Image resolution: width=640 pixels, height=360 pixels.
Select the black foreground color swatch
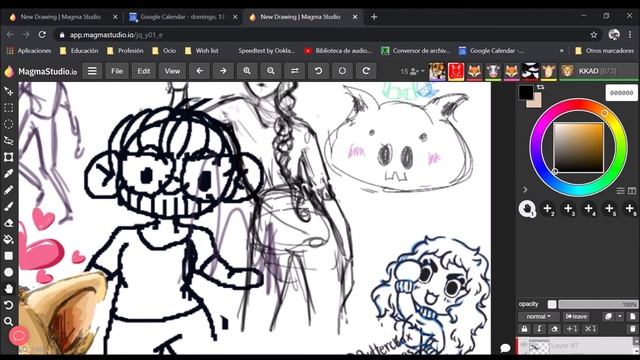pyautogui.click(x=526, y=92)
